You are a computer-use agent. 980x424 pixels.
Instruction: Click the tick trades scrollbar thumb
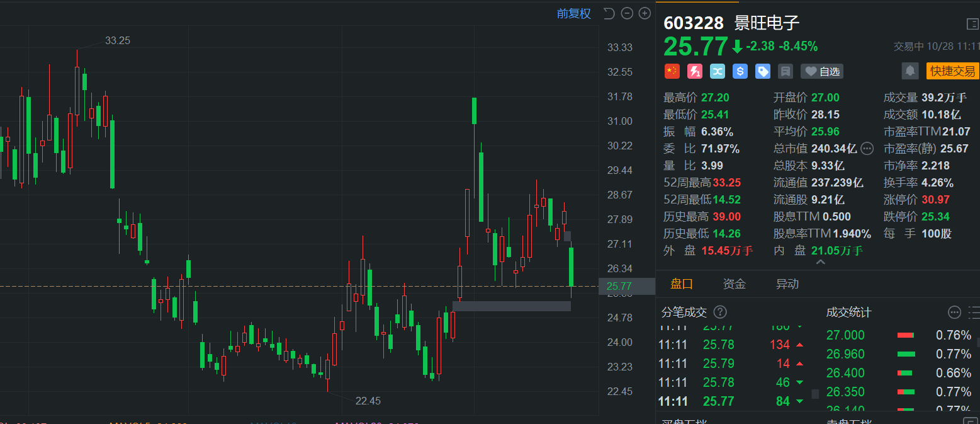pyautogui.click(x=815, y=394)
